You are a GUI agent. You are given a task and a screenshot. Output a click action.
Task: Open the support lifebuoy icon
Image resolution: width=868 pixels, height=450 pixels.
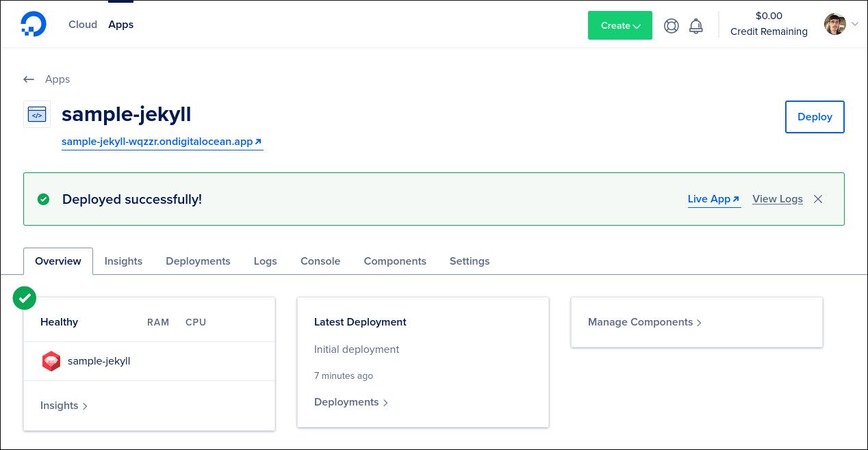672,26
